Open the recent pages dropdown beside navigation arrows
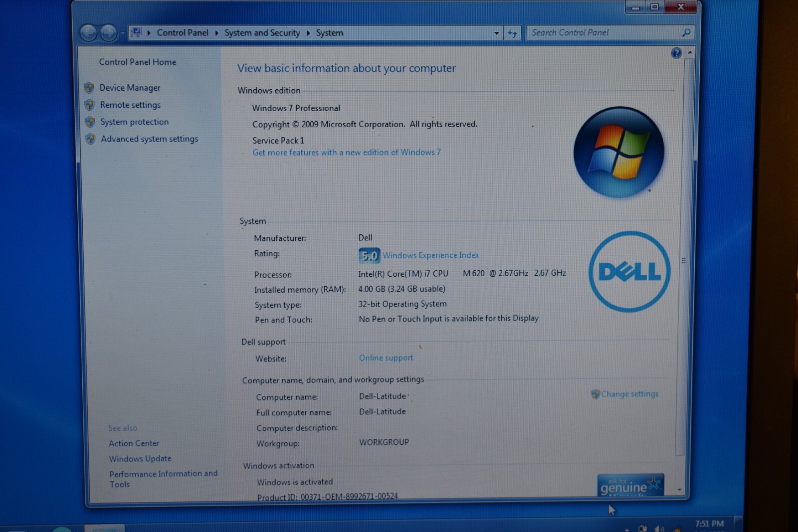 click(x=123, y=33)
